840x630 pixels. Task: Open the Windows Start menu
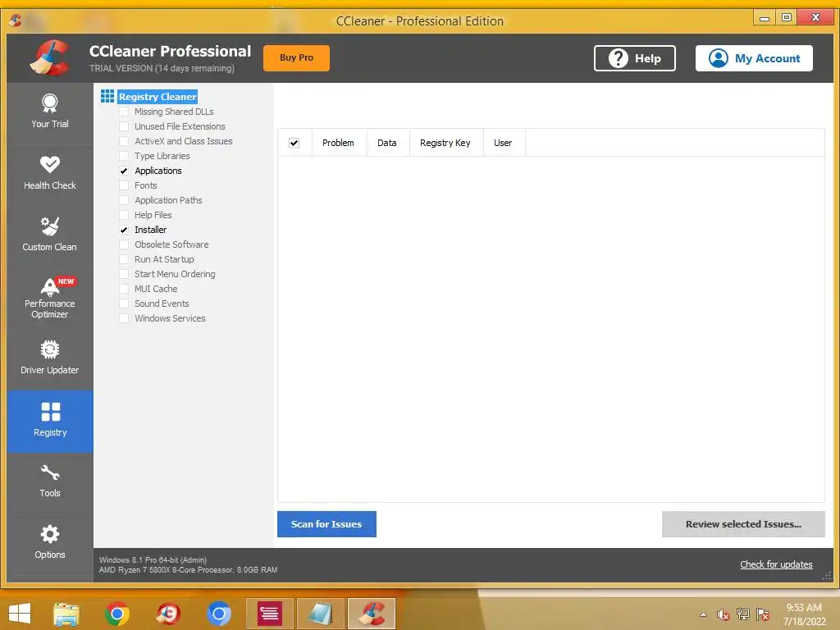pos(20,614)
